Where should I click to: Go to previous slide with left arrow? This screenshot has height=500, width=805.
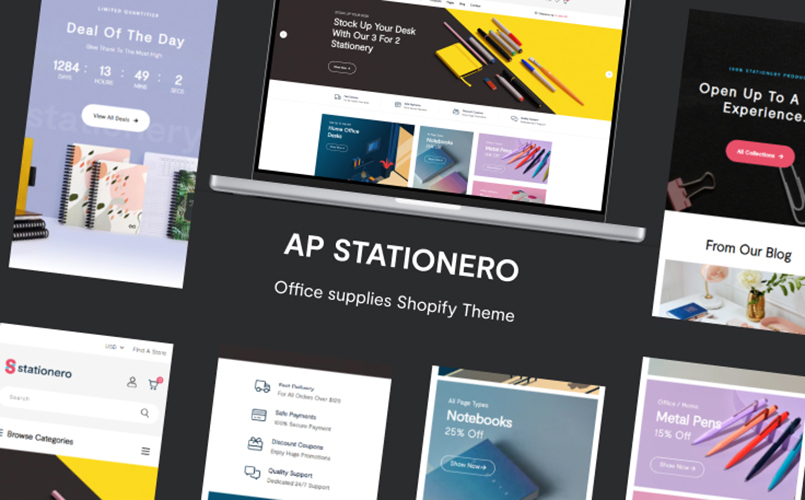(283, 34)
